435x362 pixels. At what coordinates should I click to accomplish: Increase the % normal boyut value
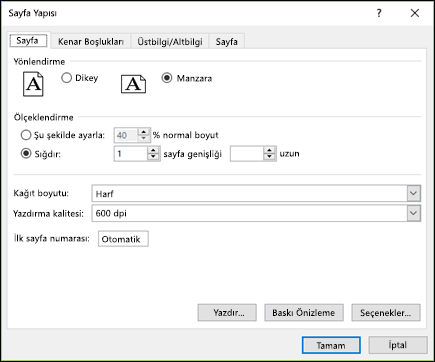click(144, 132)
